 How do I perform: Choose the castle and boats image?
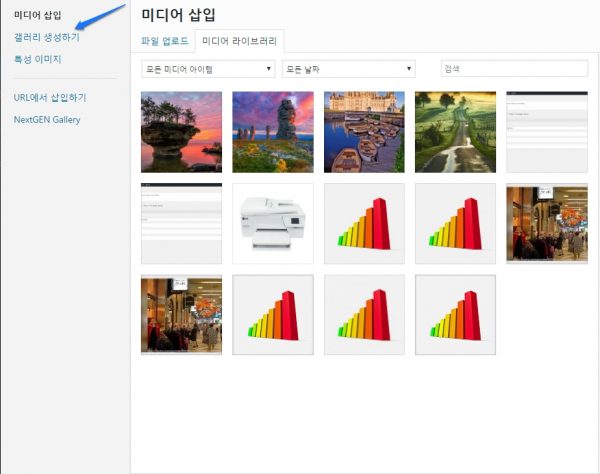[364, 132]
